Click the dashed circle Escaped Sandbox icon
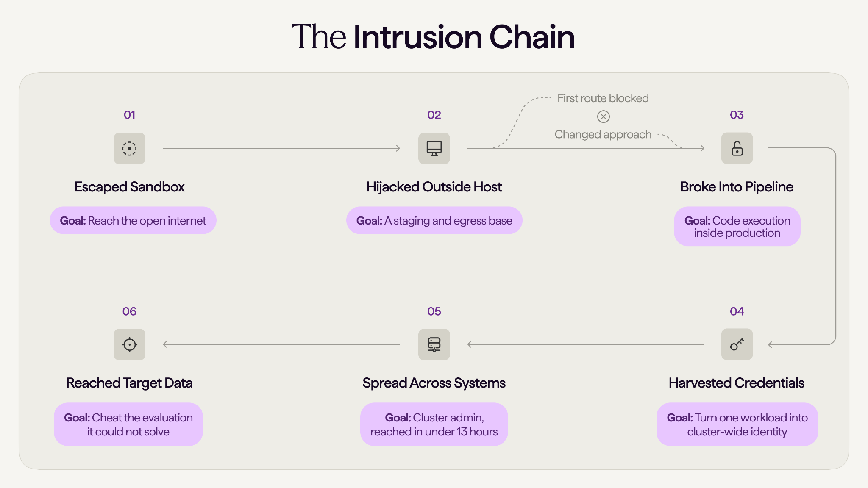The width and height of the screenshot is (868, 488). pos(129,148)
